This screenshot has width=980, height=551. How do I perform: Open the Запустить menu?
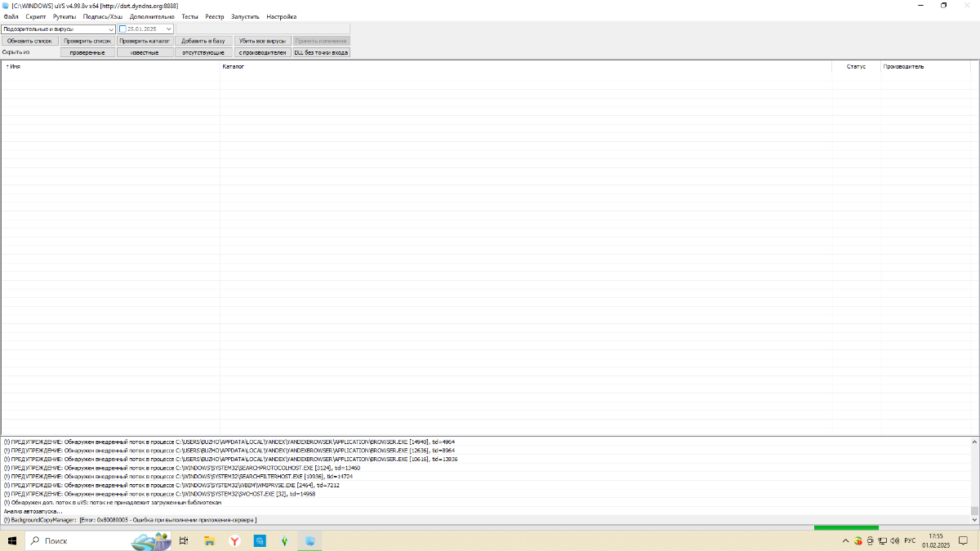(245, 16)
